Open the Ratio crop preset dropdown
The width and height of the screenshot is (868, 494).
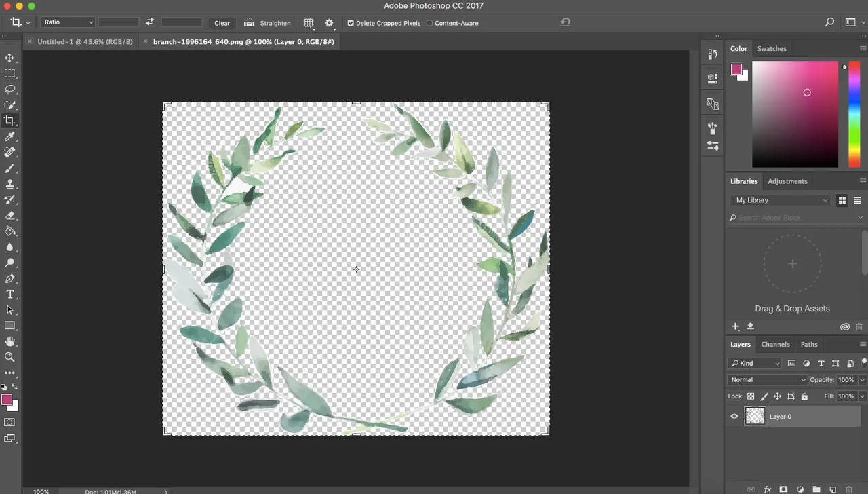pyautogui.click(x=67, y=22)
